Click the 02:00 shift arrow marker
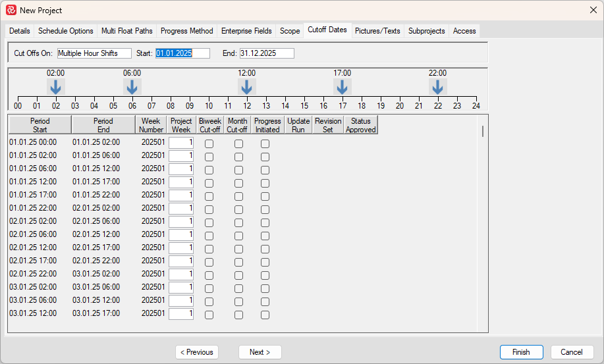Image resolution: width=604 pixels, height=364 pixels. [56, 87]
